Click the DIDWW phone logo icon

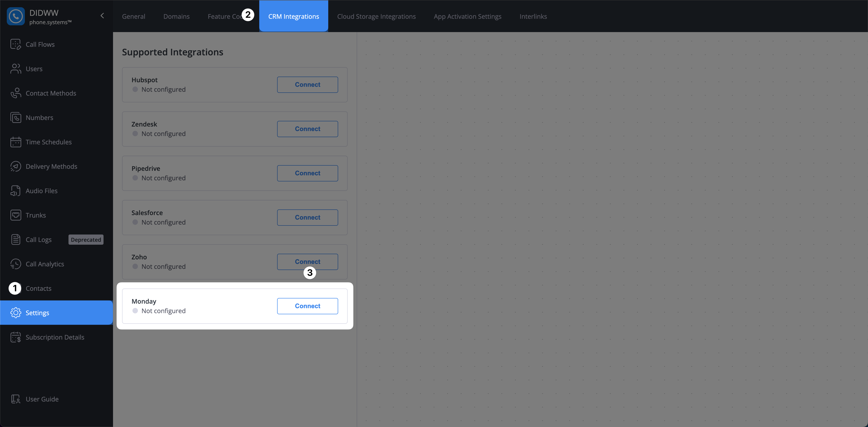tap(16, 16)
